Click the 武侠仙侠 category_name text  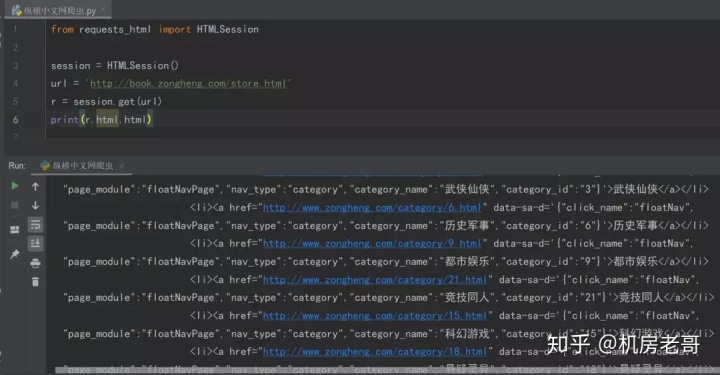tap(467, 189)
